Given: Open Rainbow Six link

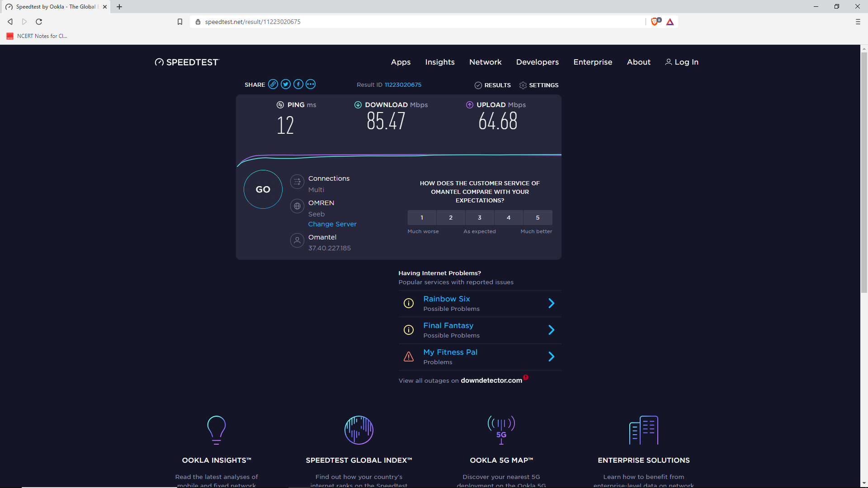Looking at the screenshot, I should (x=447, y=299).
